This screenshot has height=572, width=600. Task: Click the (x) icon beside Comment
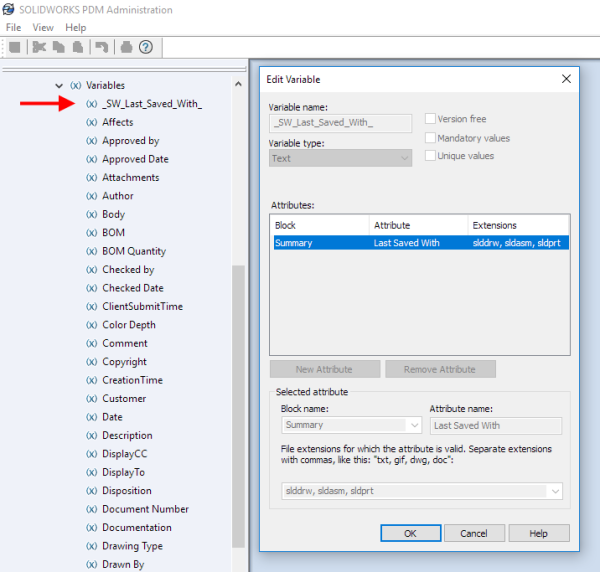tap(91, 344)
